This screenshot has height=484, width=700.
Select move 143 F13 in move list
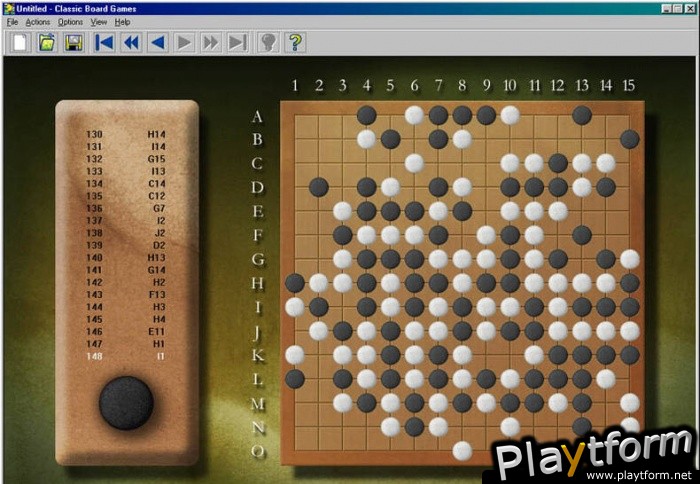[126, 295]
